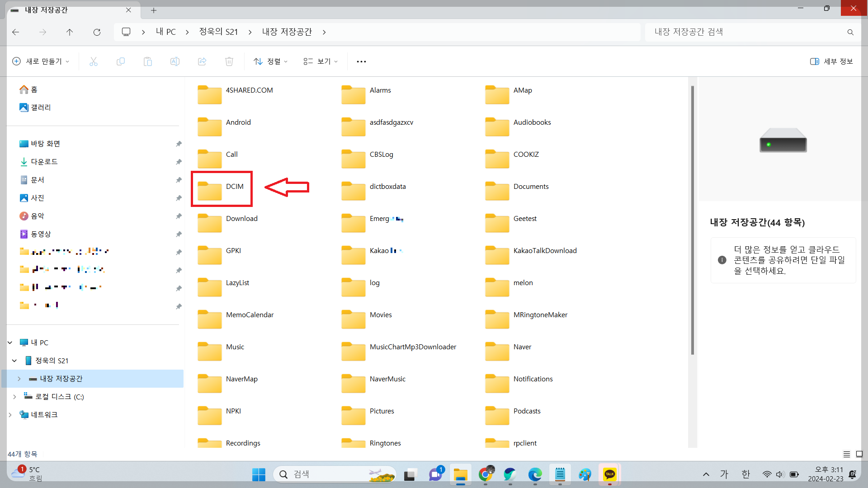Image resolution: width=868 pixels, height=488 pixels.
Task: Collapse the 내 PC tree item
Action: click(x=9, y=342)
